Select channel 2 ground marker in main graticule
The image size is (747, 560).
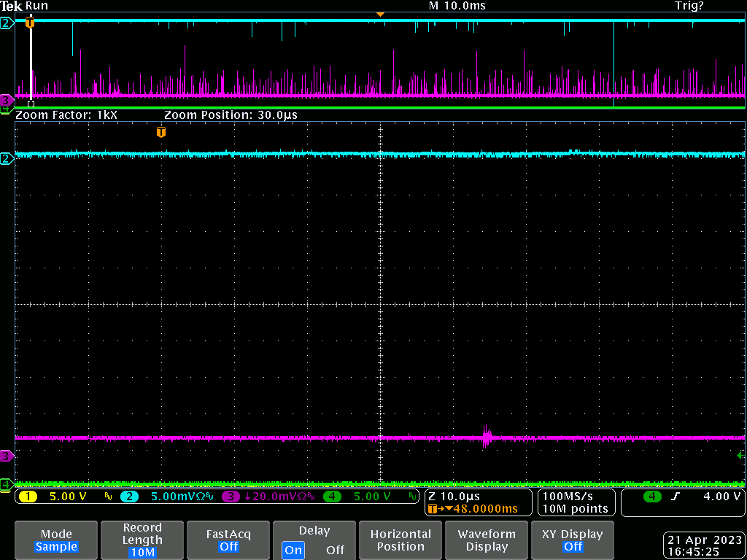tap(6, 159)
